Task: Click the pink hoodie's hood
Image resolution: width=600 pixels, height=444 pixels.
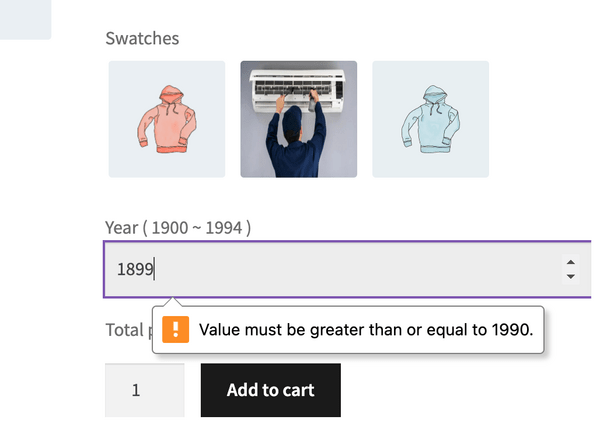Action: 166,97
